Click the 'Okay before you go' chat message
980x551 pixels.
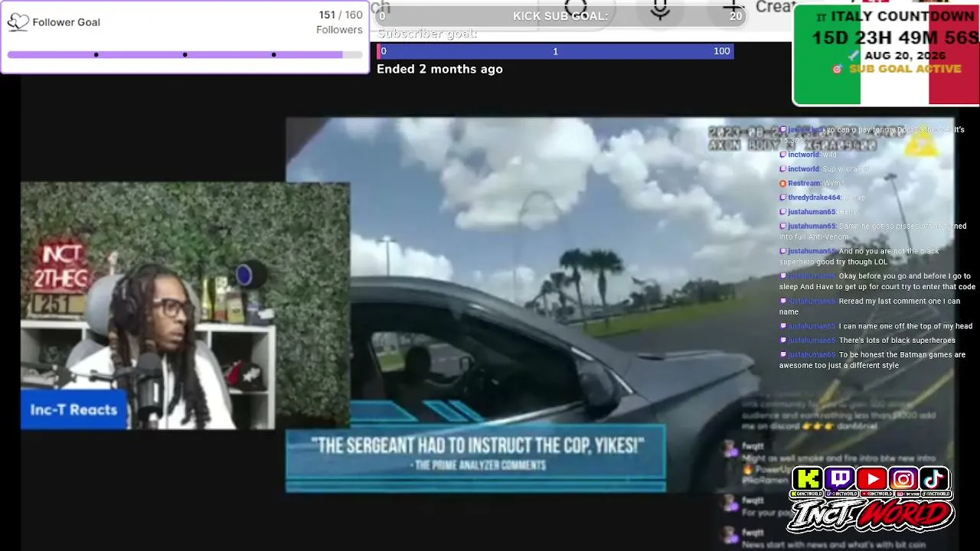coord(877,282)
